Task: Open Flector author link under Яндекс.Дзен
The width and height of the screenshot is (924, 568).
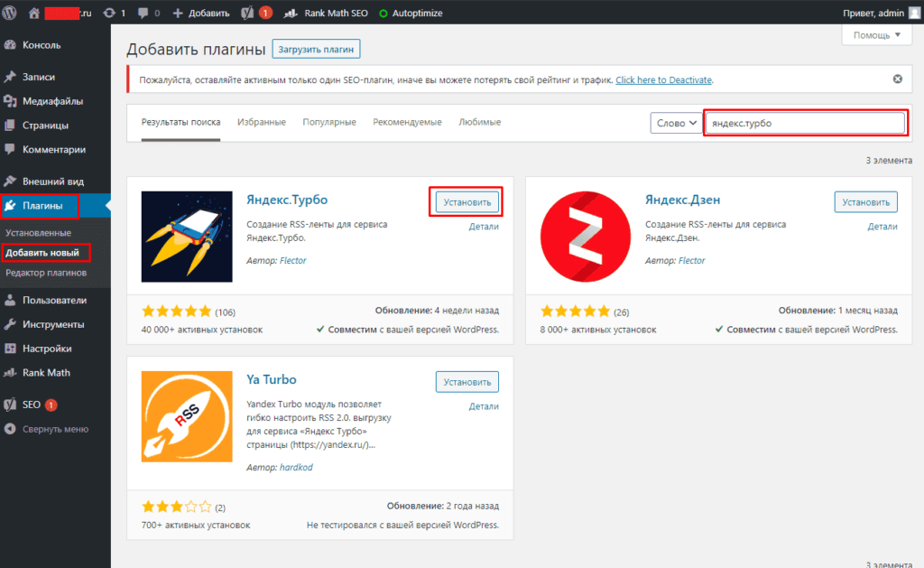Action: (692, 260)
